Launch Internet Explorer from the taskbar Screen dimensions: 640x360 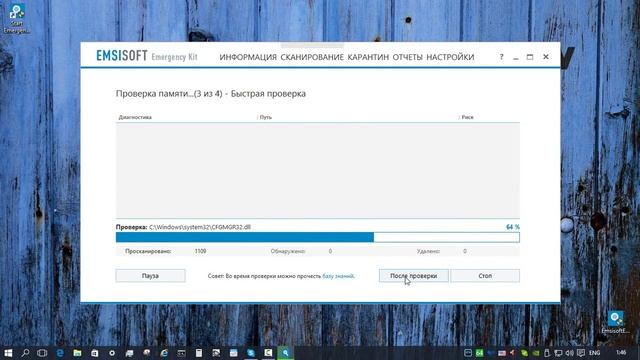tap(164, 353)
